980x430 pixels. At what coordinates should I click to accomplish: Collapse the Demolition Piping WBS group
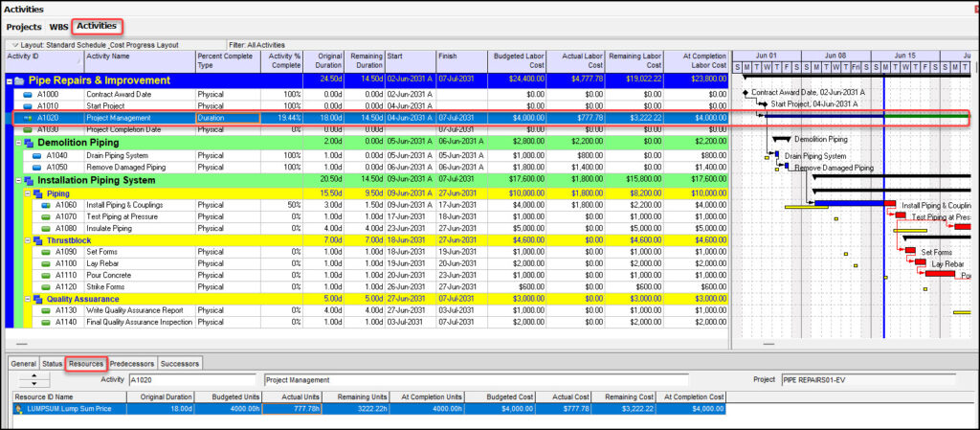click(x=18, y=143)
